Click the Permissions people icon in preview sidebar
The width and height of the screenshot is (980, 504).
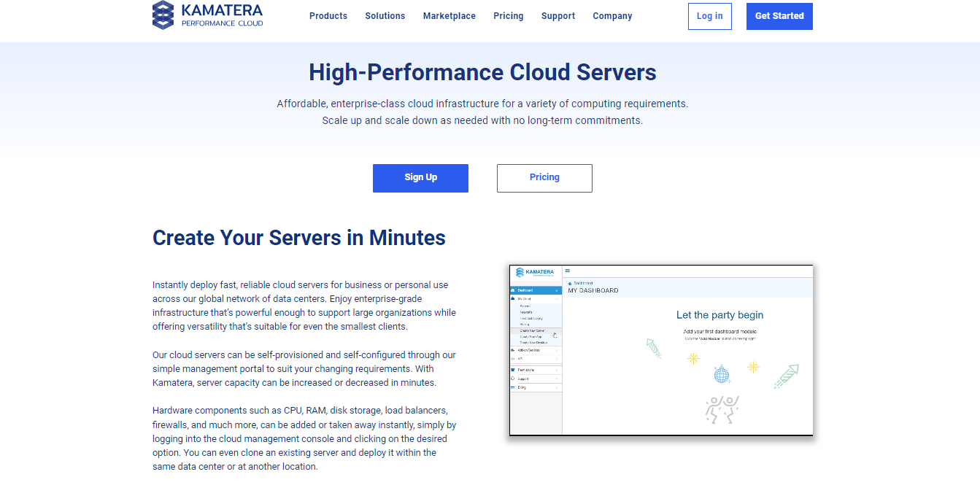pos(513,370)
